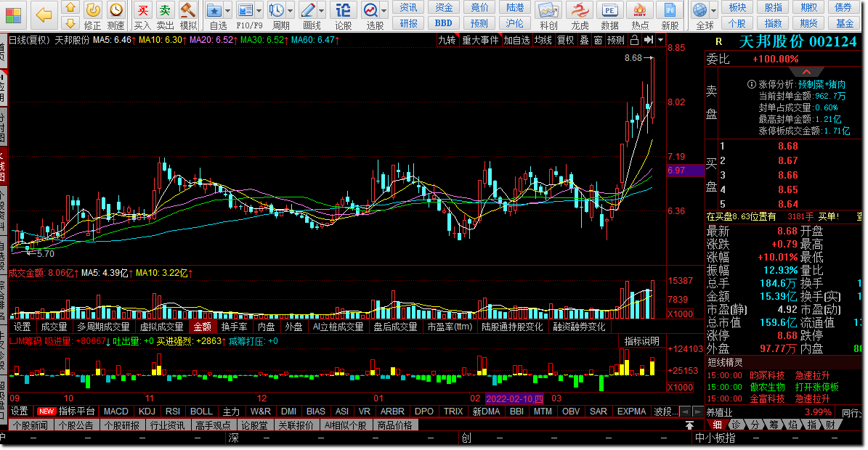Expand the 选股 dropdown arrow
Image resolution: width=868 pixels, height=450 pixels.
[384, 10]
